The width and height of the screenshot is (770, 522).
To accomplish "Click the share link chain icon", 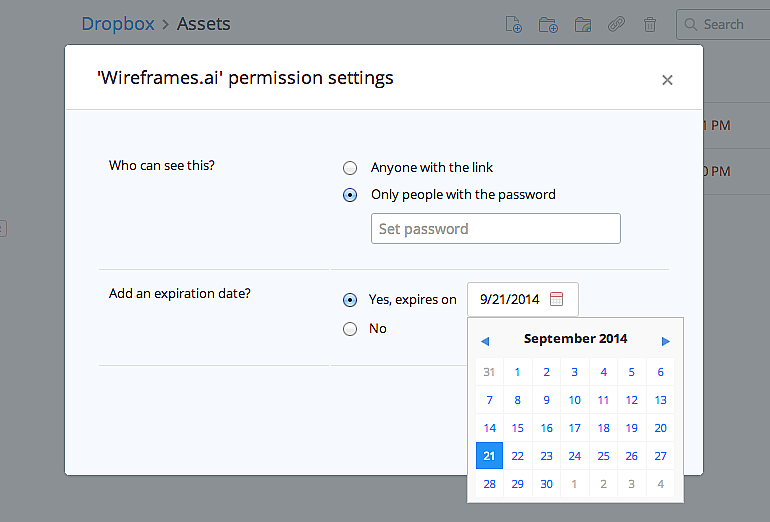I will point(617,25).
